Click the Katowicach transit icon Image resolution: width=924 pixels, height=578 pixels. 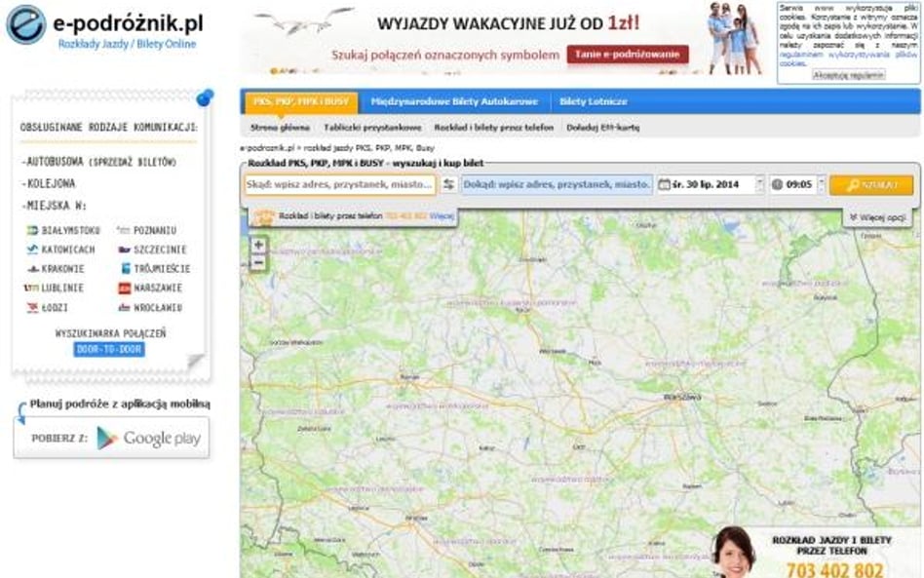tap(30, 249)
